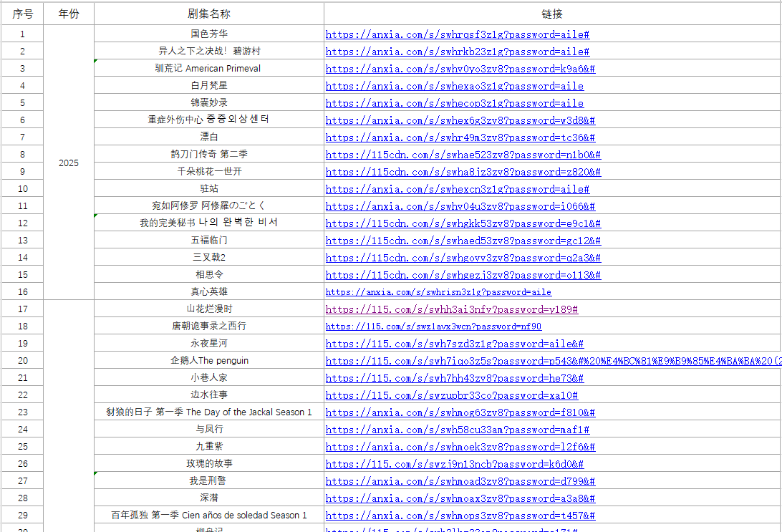Open the 115cdn link for 鹊刀门传奇 第二季
This screenshot has width=782, height=532.
pos(463,155)
